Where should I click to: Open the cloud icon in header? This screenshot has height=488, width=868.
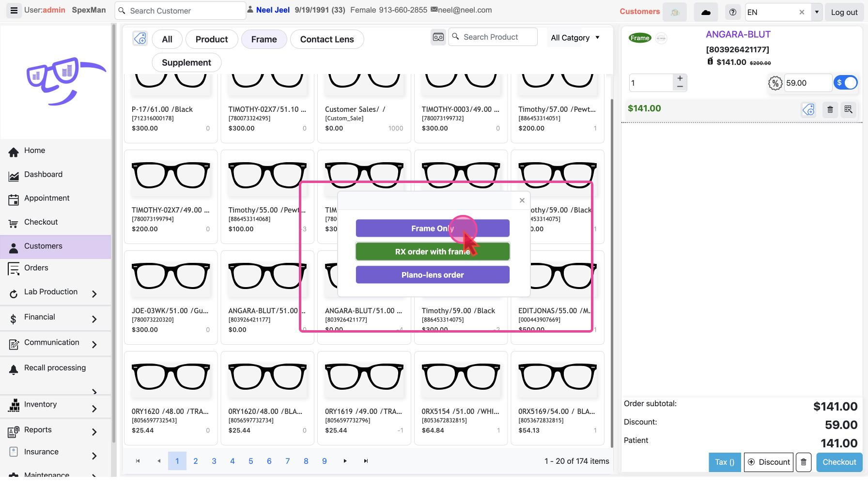[706, 12]
